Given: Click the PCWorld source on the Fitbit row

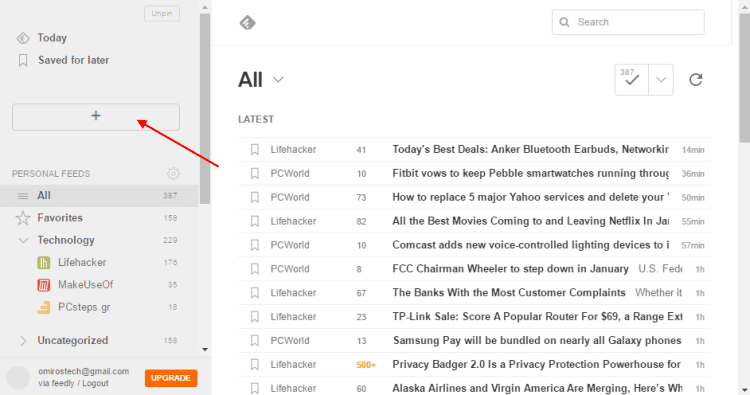Looking at the screenshot, I should tap(290, 174).
